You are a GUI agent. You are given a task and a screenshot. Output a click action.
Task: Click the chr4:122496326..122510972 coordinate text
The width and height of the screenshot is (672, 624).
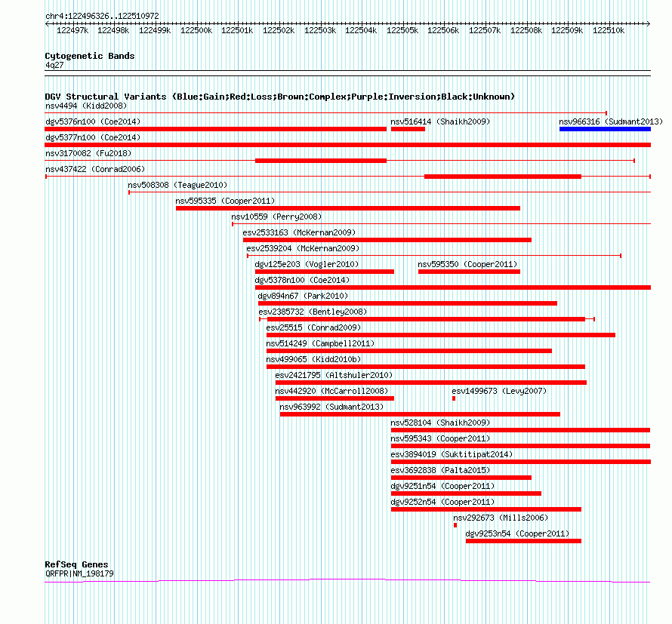pos(102,16)
